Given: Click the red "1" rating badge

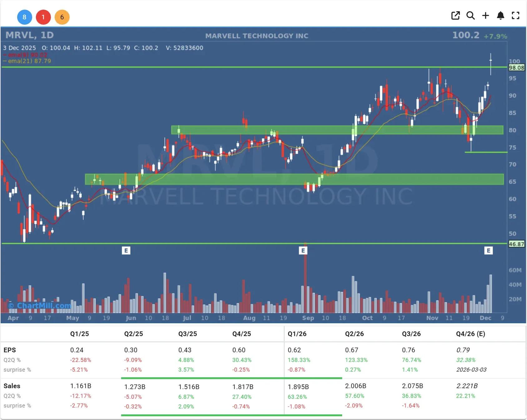Looking at the screenshot, I should pos(43,17).
